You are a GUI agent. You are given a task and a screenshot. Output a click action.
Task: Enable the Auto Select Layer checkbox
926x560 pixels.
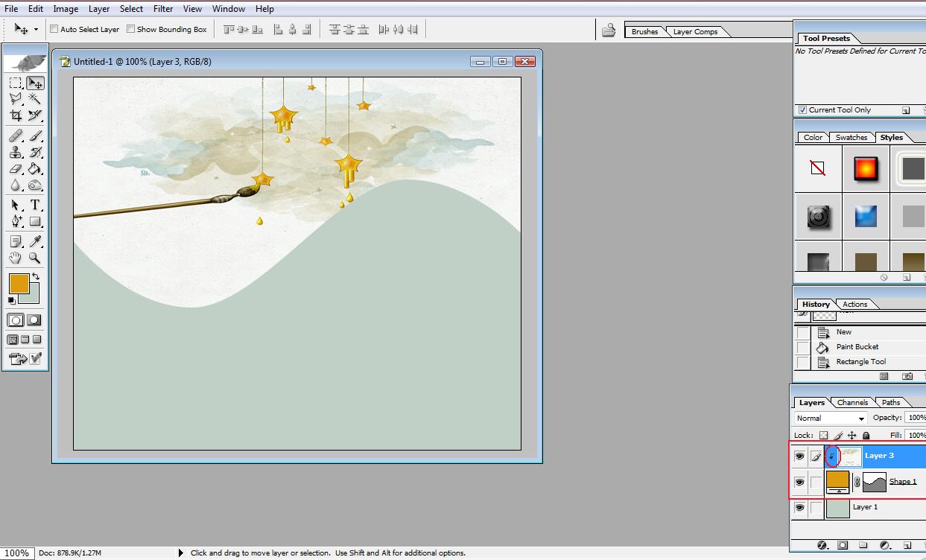pos(54,29)
